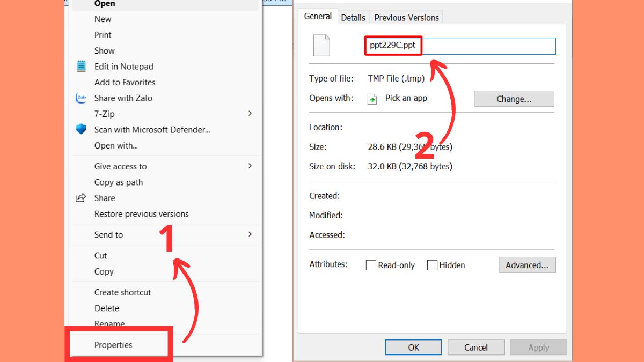Click the Created label
This screenshot has width=644, height=362.
[324, 196]
